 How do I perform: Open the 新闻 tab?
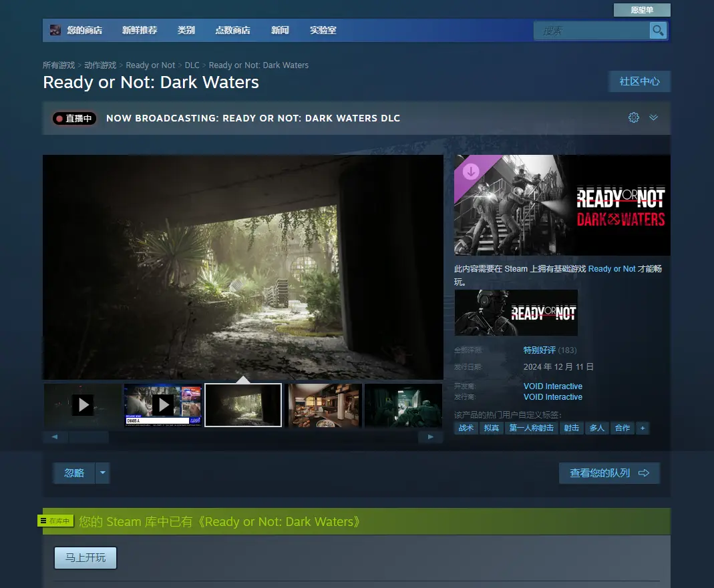(x=280, y=30)
